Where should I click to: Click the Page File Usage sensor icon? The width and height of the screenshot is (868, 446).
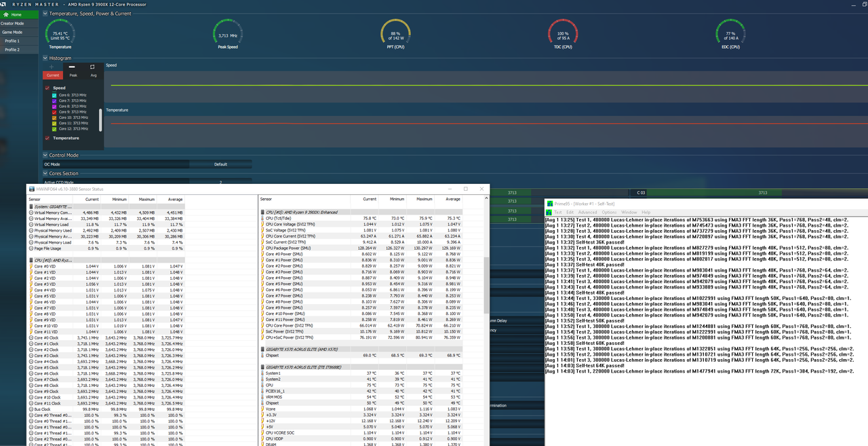pos(31,248)
